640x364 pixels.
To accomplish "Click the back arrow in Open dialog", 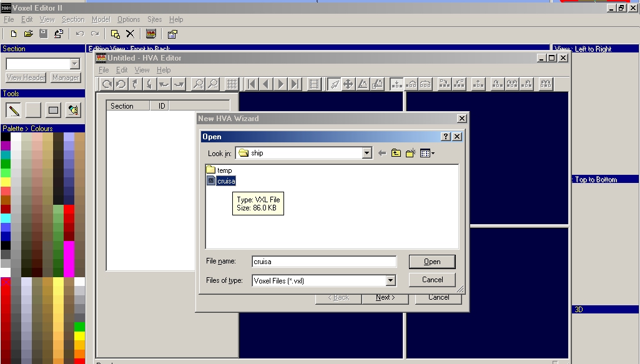I will (x=382, y=153).
